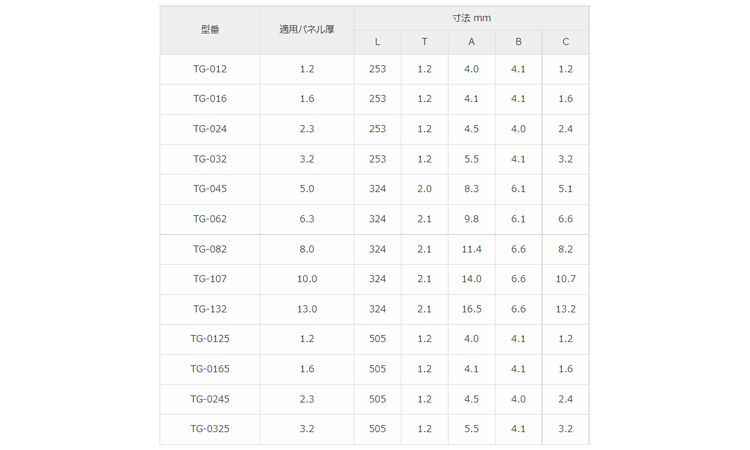Image resolution: width=750 pixels, height=450 pixels.
Task: Click the TG-132 row label
Action: (x=210, y=309)
